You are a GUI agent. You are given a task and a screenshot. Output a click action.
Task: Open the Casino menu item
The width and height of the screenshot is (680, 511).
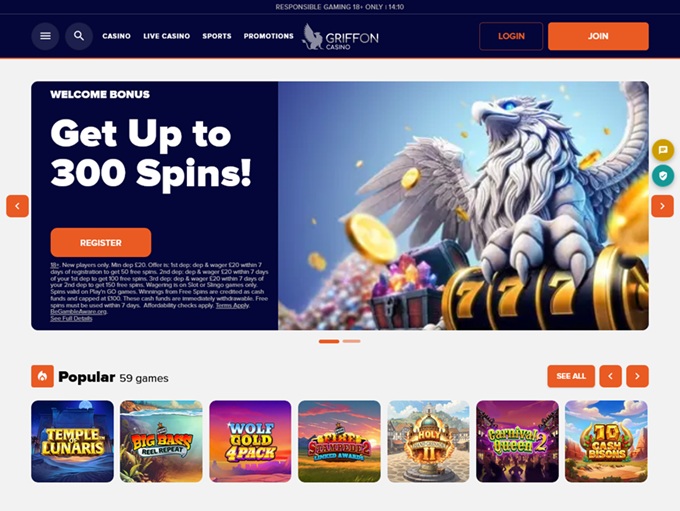[116, 36]
